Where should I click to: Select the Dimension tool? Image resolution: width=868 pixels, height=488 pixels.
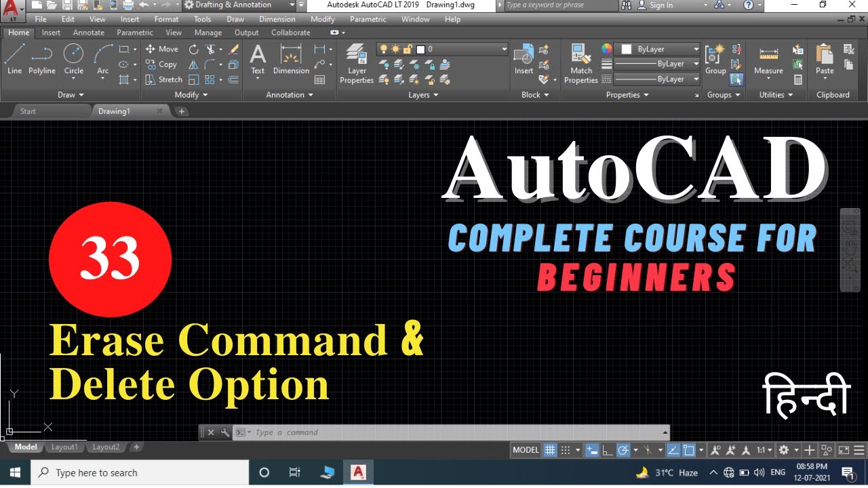click(x=291, y=60)
